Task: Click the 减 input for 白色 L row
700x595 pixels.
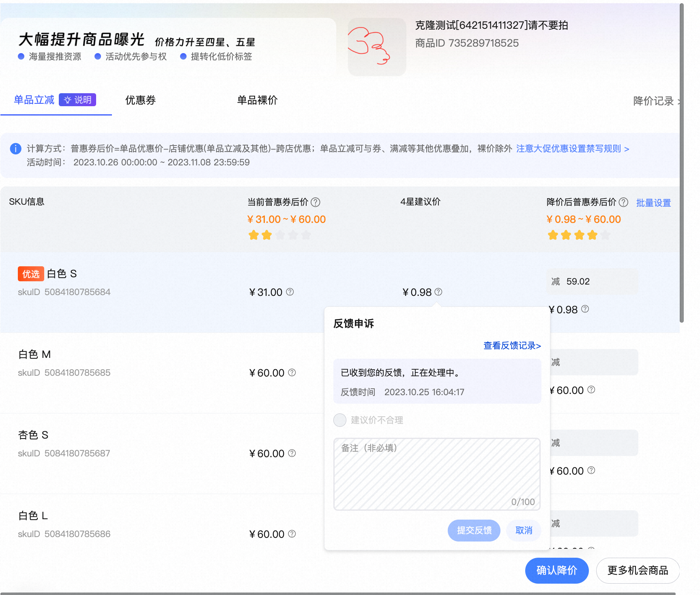Action: (594, 523)
